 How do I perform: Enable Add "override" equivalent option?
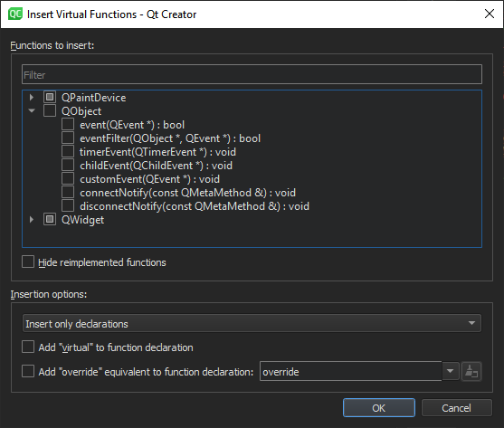(28, 371)
